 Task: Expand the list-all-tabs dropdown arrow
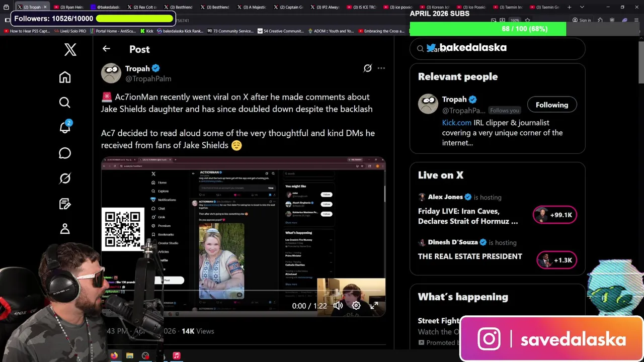pyautogui.click(x=582, y=7)
